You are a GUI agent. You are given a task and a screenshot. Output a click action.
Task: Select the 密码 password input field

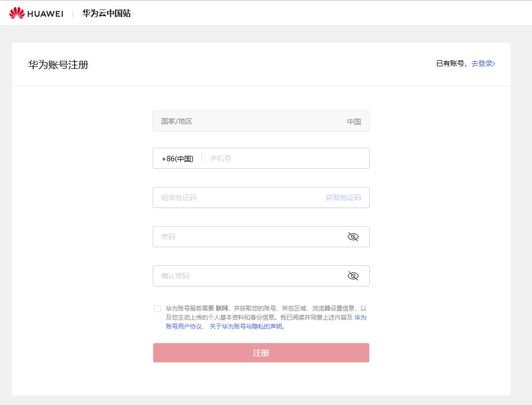pyautogui.click(x=246, y=237)
